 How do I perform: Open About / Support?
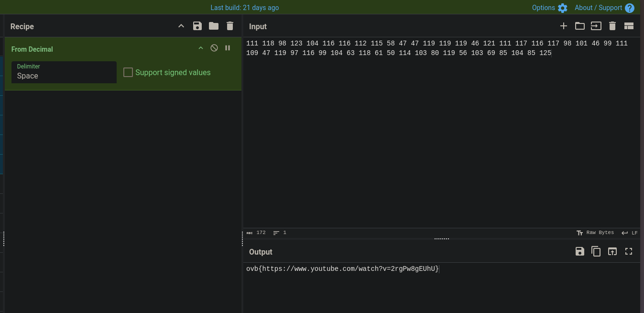[604, 8]
